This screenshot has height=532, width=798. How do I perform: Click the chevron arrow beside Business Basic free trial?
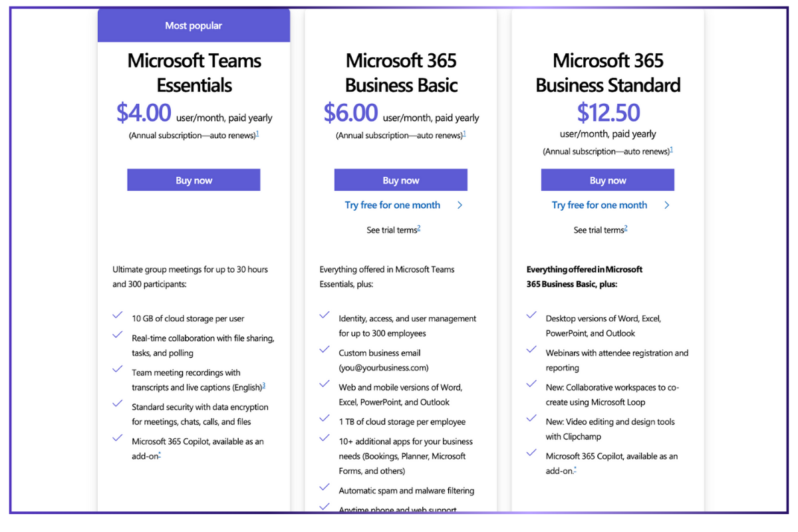point(460,205)
